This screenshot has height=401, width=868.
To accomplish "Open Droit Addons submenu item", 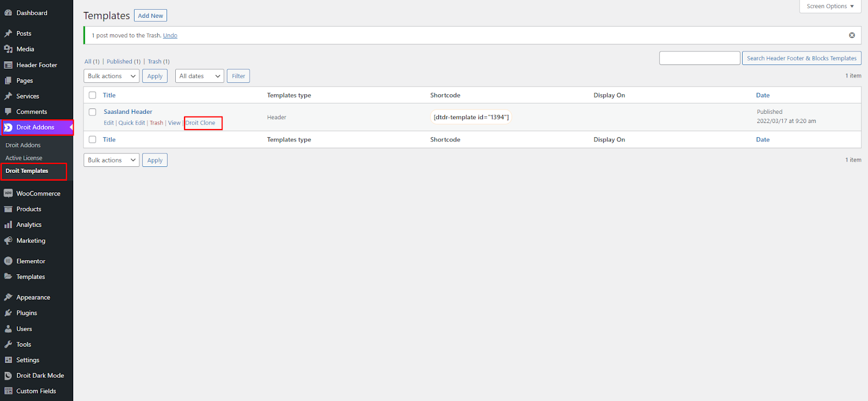I will coord(23,145).
